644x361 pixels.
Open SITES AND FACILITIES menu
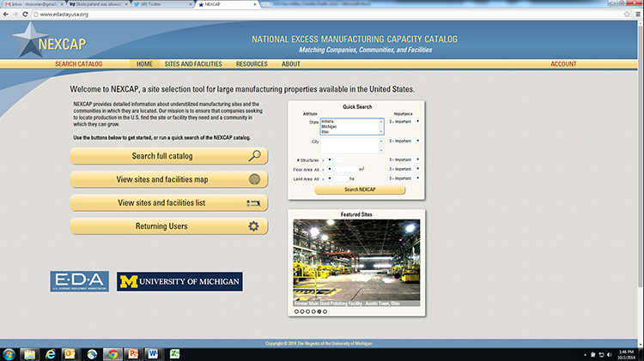click(x=193, y=64)
